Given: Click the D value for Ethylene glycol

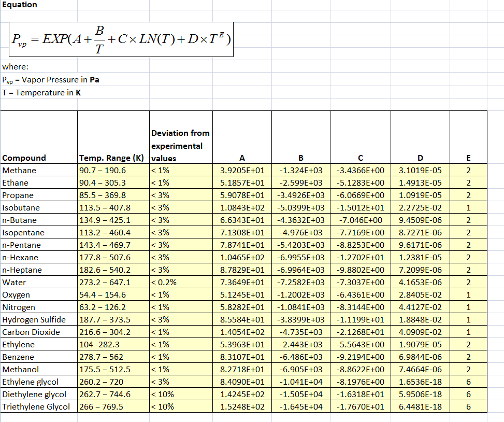Looking at the screenshot, I should (420, 382).
